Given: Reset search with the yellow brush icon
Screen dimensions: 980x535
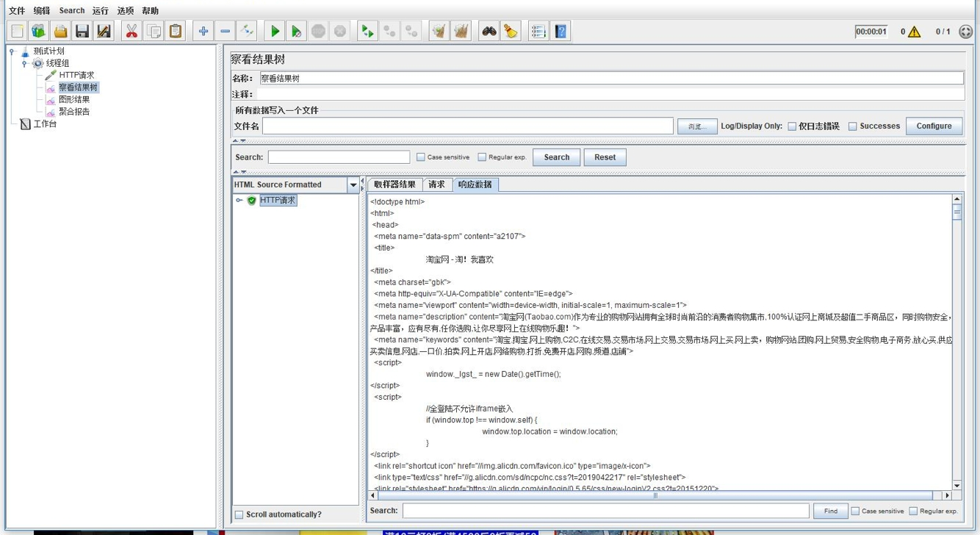Looking at the screenshot, I should click(511, 31).
